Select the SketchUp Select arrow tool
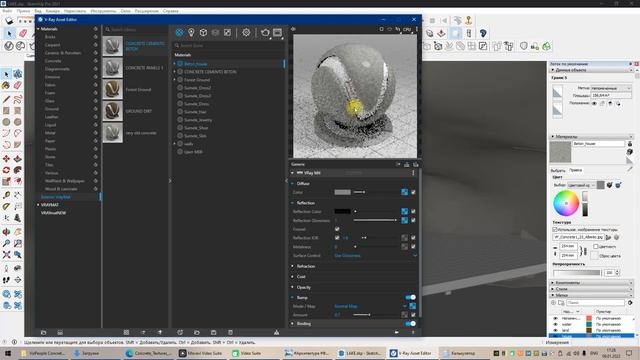This screenshot has height=360, width=640. (x=6, y=74)
